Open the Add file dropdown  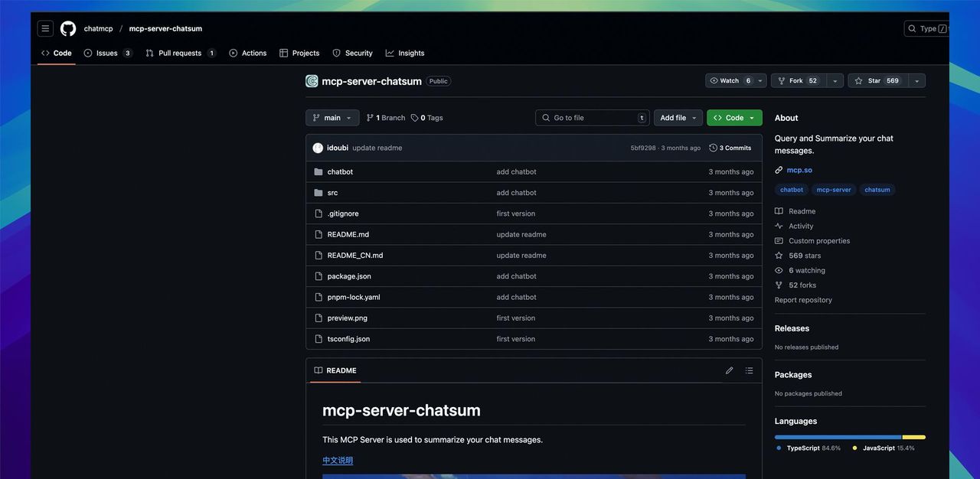678,118
